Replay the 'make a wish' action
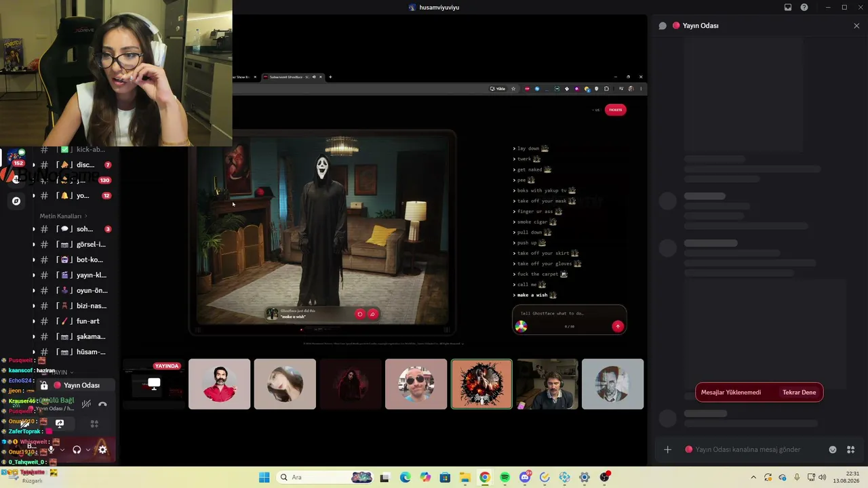868x488 pixels. tap(360, 314)
